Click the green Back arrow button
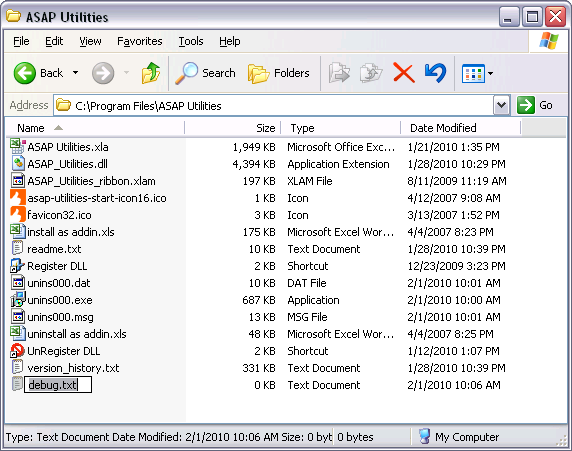 25,73
